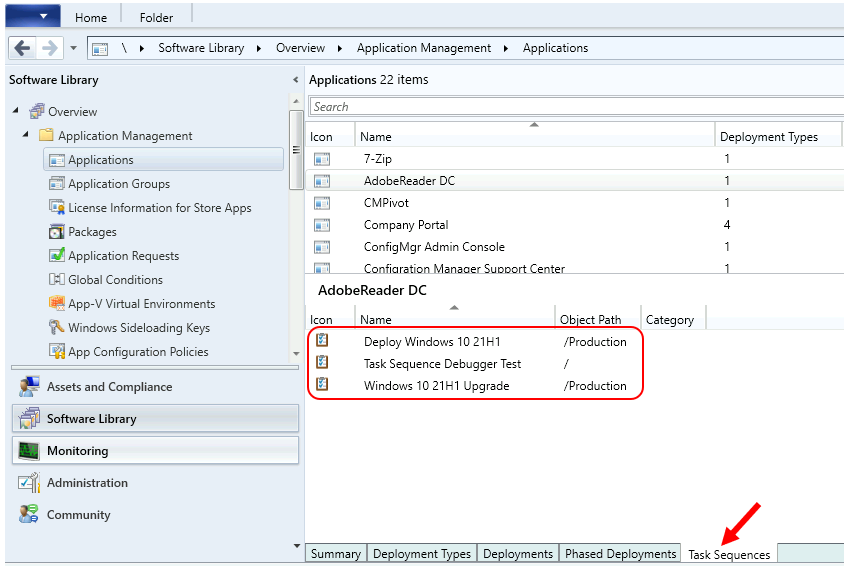Click the tree scrollbar up arrow
The image size is (852, 566).
coord(296,101)
